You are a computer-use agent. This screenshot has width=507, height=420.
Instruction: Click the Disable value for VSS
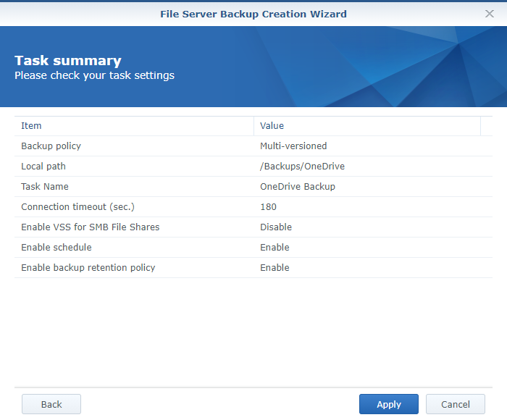(x=276, y=227)
